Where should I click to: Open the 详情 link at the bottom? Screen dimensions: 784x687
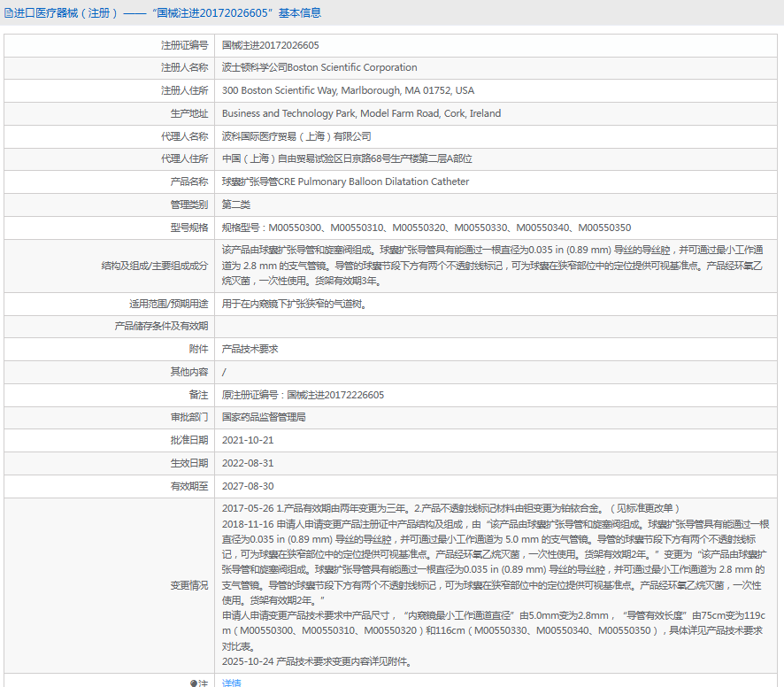click(232, 683)
